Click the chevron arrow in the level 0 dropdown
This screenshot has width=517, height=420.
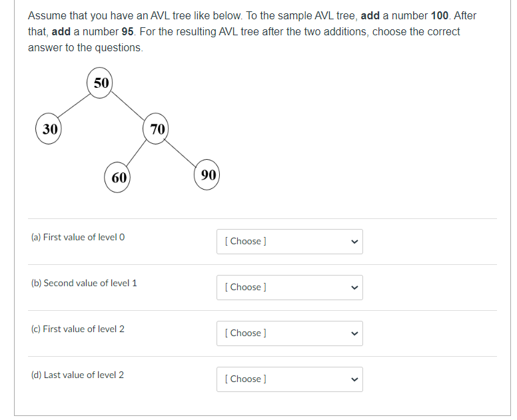354,242
